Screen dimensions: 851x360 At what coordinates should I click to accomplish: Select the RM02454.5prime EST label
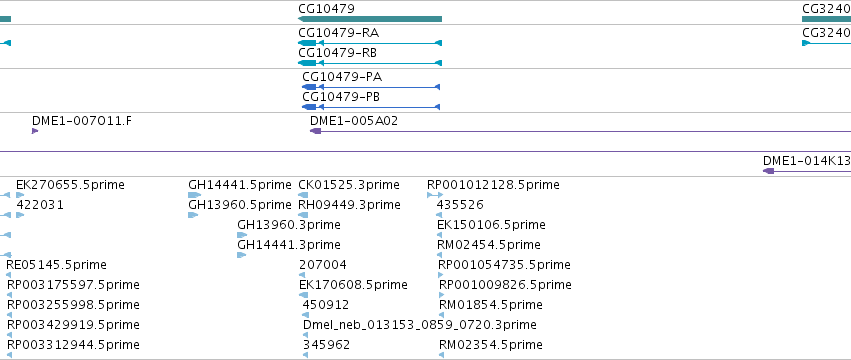click(489, 245)
